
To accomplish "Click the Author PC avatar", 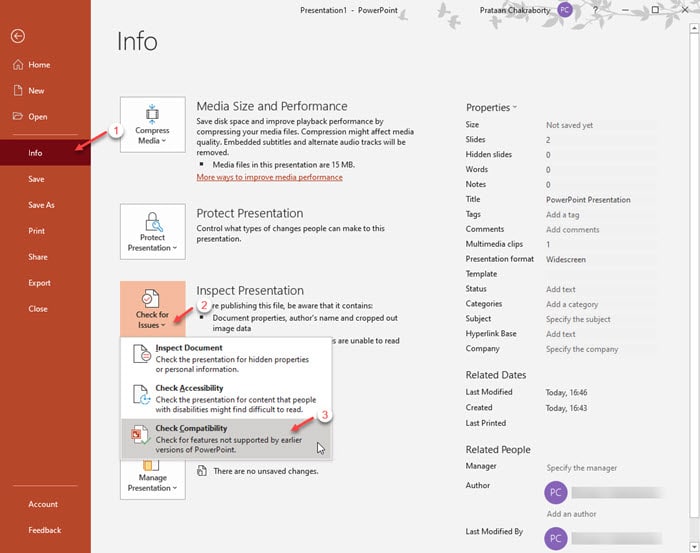I will pyautogui.click(x=556, y=492).
